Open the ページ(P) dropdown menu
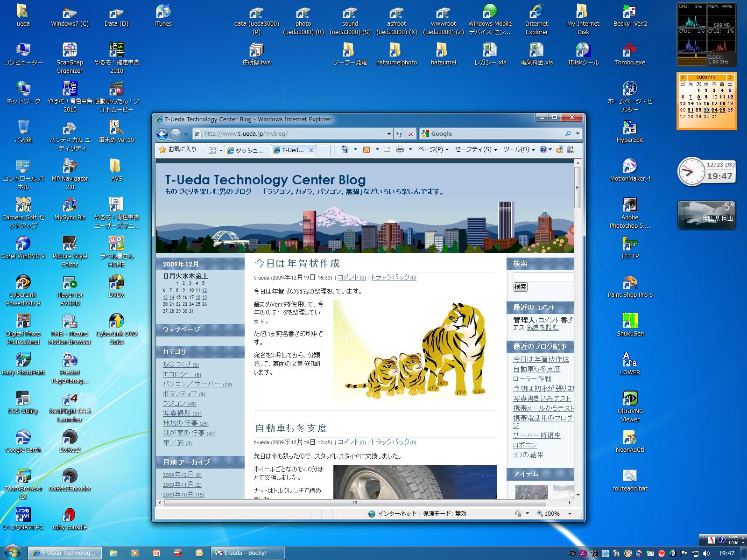747x560 pixels. coord(433,149)
